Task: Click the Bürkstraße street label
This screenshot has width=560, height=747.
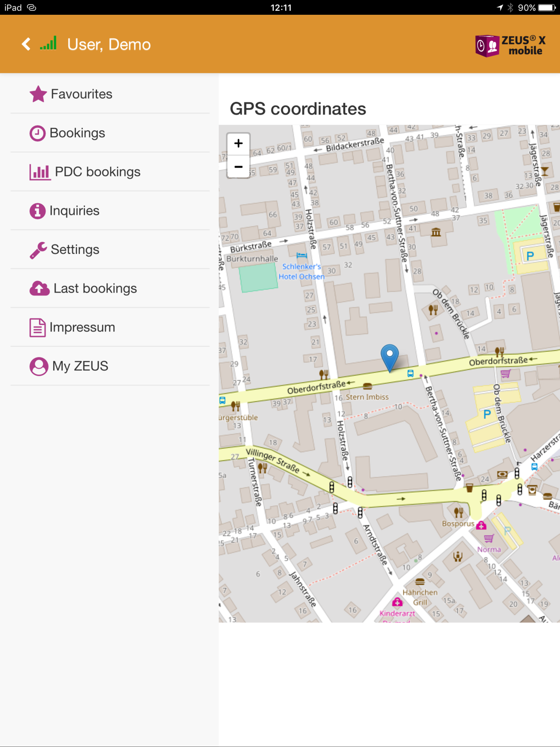Action: point(251,247)
